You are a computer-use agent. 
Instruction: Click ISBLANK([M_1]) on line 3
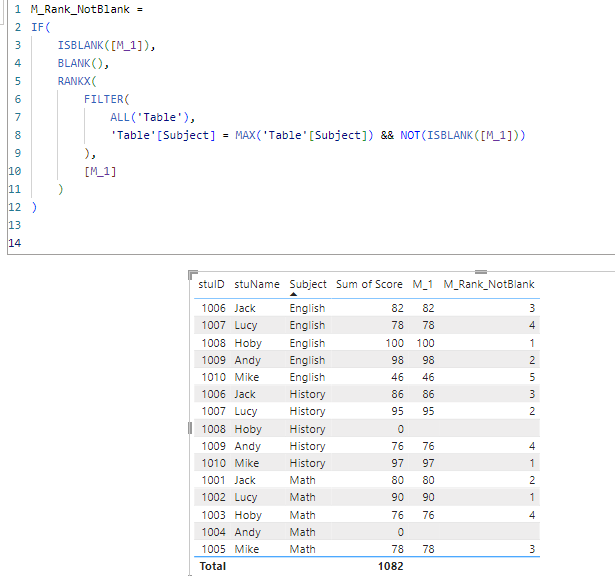pyautogui.click(x=104, y=45)
